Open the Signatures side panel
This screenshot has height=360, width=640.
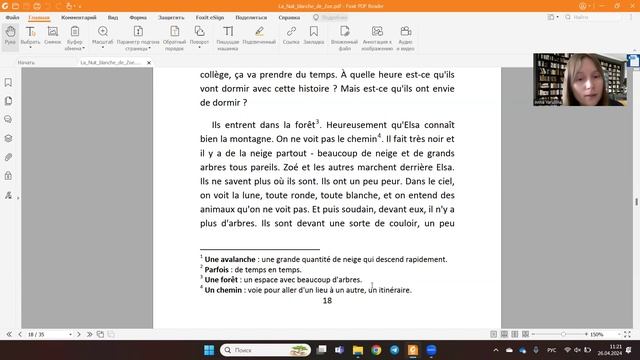pos(8,195)
